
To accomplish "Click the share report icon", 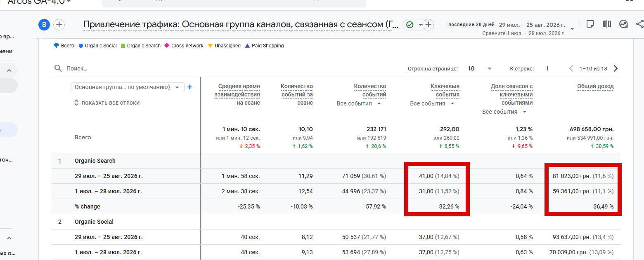I will click(x=639, y=24).
